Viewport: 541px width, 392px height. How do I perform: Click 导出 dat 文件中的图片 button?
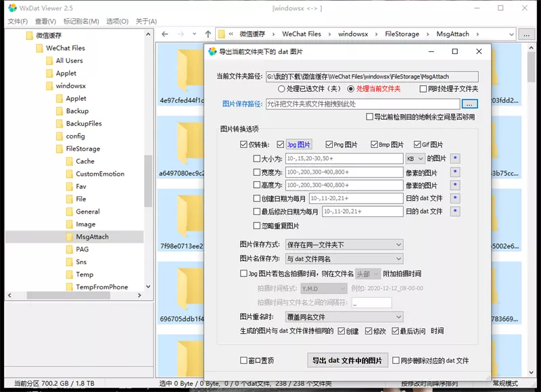pyautogui.click(x=348, y=360)
